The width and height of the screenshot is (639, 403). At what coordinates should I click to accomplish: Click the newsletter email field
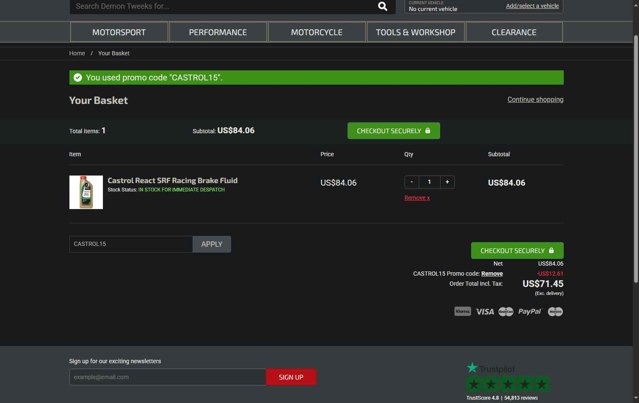point(167,377)
